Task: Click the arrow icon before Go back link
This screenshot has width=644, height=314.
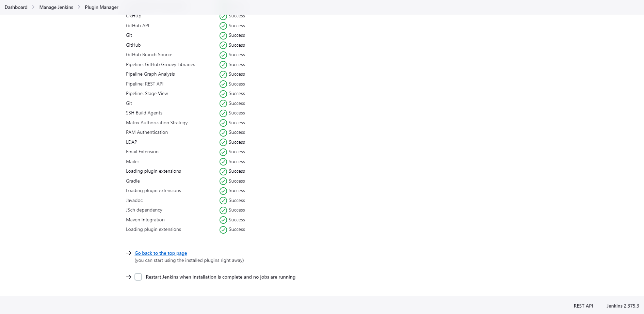Action: (x=129, y=253)
